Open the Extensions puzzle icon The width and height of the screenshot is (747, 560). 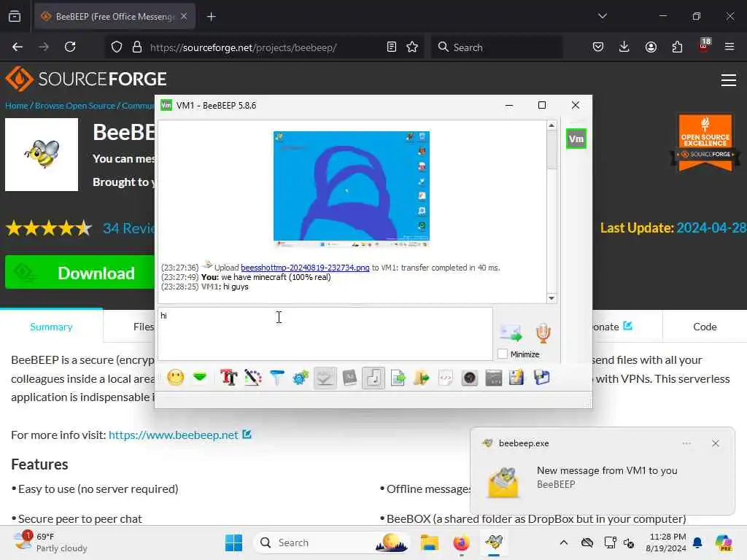677,47
